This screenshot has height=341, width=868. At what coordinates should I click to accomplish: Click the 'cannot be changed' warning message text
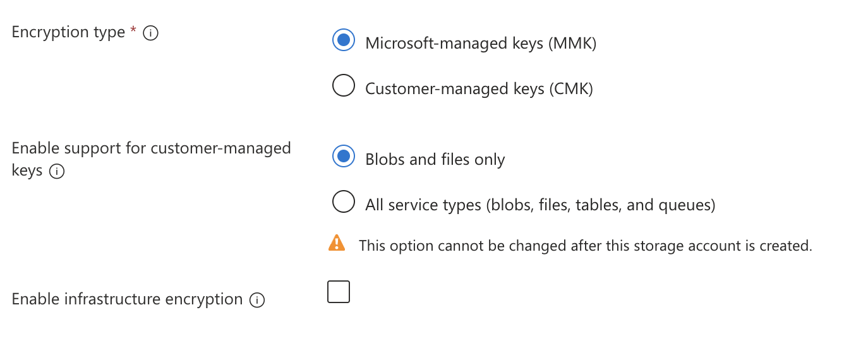coord(586,246)
